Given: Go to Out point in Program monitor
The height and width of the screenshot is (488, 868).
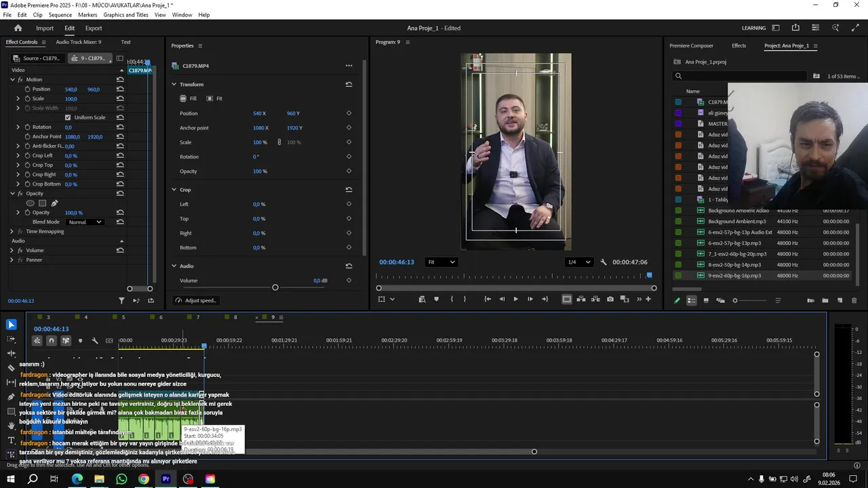Looking at the screenshot, I should pyautogui.click(x=545, y=299).
